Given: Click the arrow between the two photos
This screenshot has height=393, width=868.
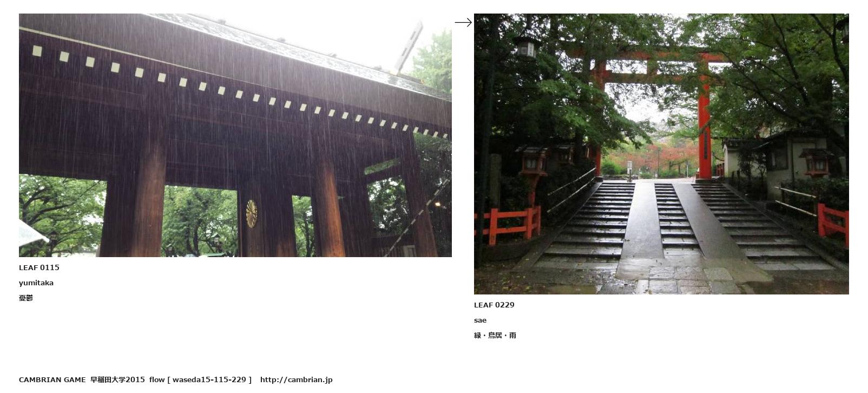Looking at the screenshot, I should (463, 22).
